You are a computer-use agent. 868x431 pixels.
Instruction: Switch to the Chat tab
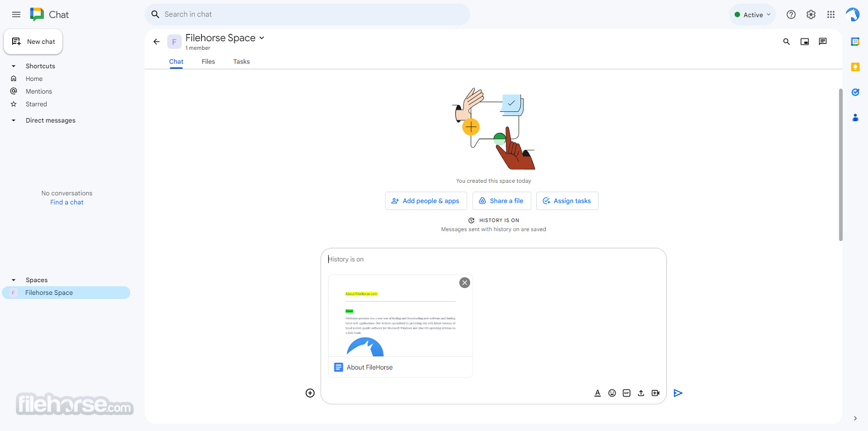[x=176, y=61]
